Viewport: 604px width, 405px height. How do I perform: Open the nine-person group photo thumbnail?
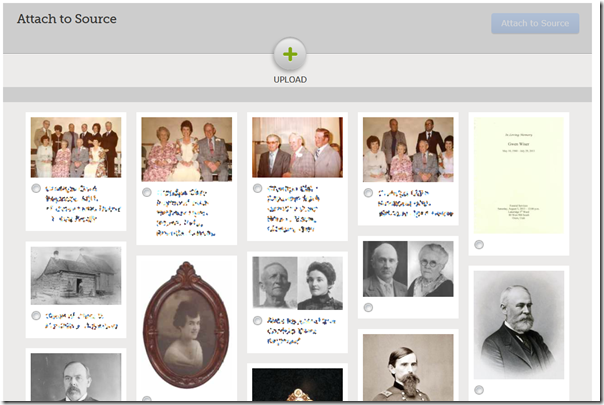click(75, 148)
